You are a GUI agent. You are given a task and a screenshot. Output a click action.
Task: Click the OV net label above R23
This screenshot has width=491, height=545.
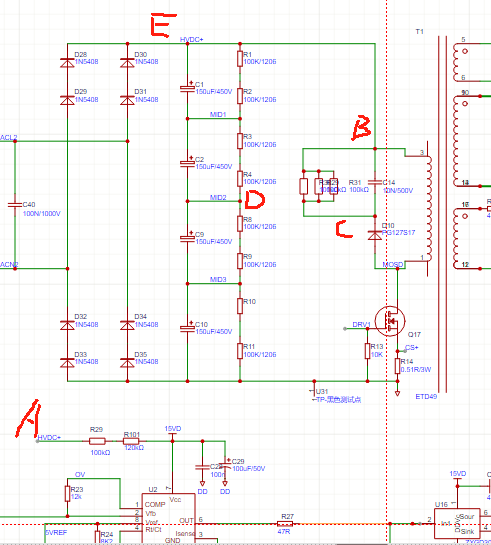point(80,474)
